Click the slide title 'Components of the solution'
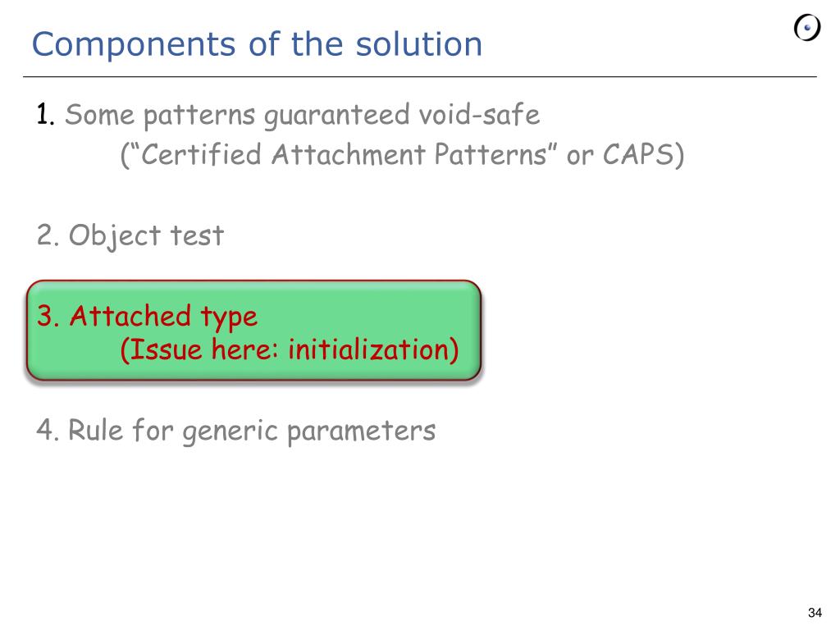The image size is (840, 630). (x=257, y=44)
